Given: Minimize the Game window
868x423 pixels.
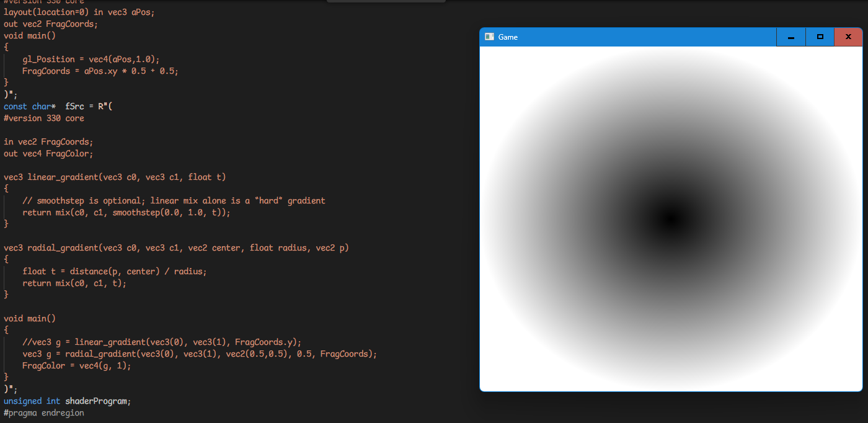Looking at the screenshot, I should coord(791,37).
